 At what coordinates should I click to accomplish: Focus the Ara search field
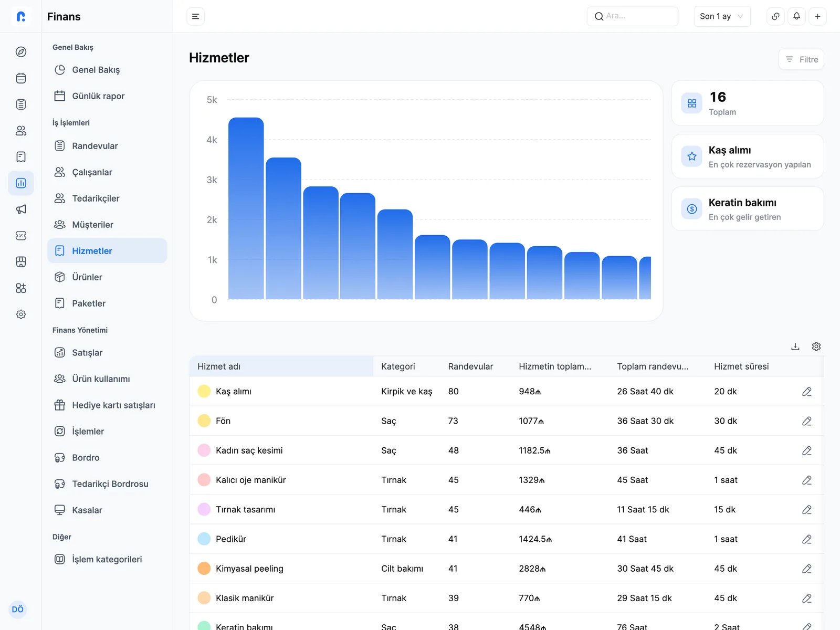pyautogui.click(x=633, y=16)
